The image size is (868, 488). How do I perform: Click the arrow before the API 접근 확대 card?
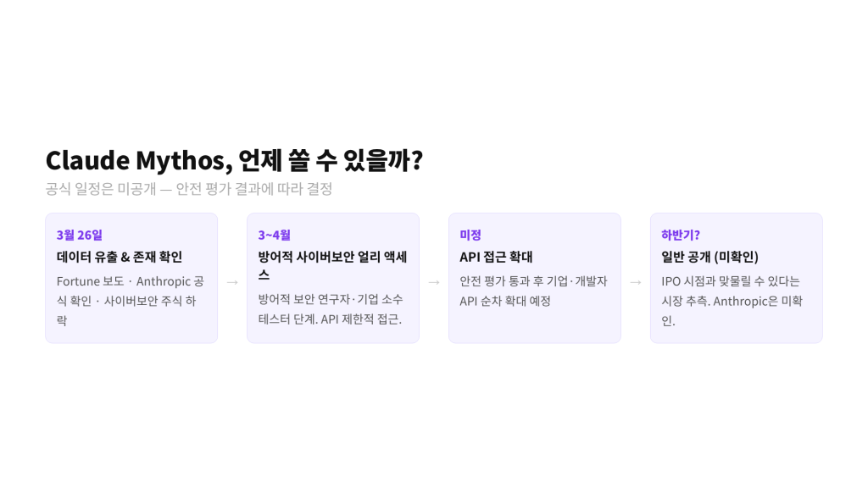pos(434,282)
